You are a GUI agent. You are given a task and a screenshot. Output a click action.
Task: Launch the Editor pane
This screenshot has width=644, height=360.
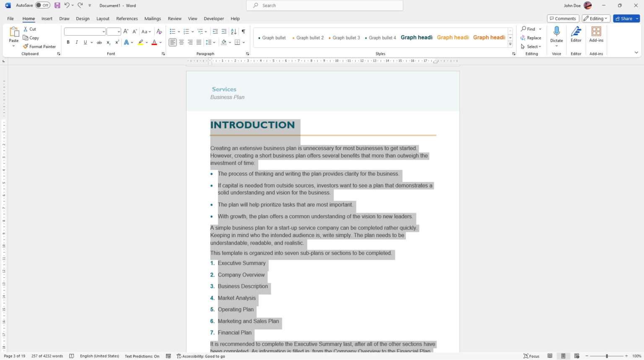click(576, 34)
